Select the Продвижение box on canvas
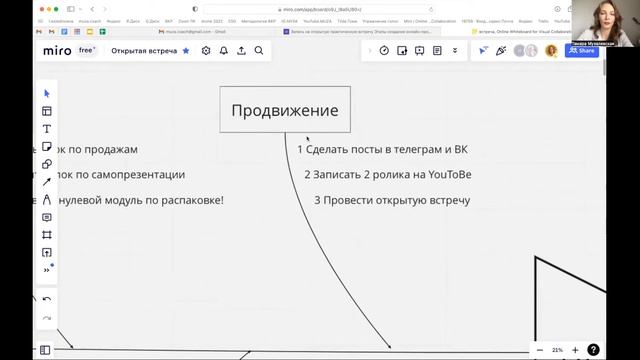This screenshot has height=360, width=640. [x=285, y=109]
